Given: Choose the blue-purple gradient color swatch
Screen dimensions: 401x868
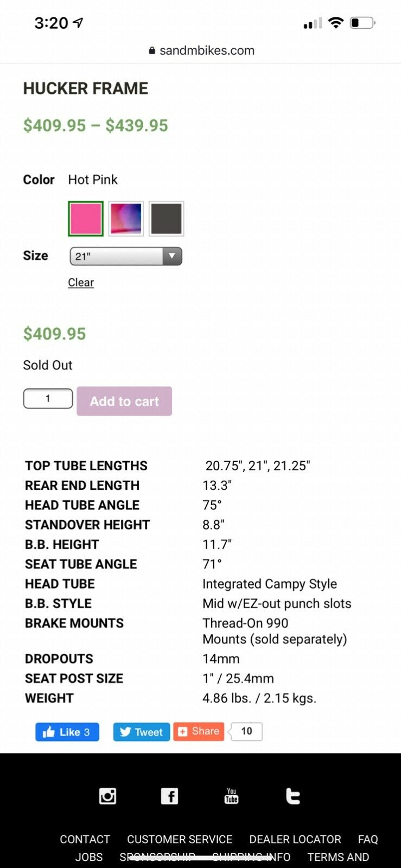Looking at the screenshot, I should coord(126,219).
